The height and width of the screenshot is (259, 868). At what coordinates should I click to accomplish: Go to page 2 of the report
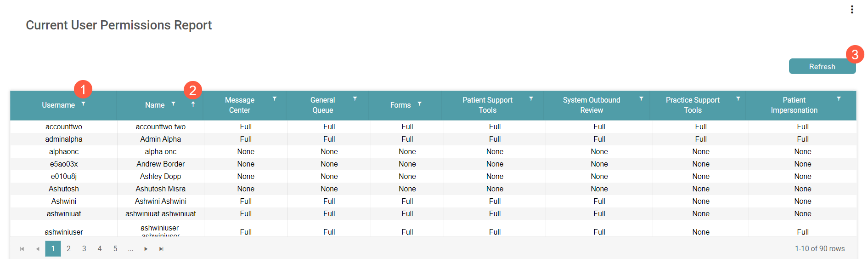(68, 248)
